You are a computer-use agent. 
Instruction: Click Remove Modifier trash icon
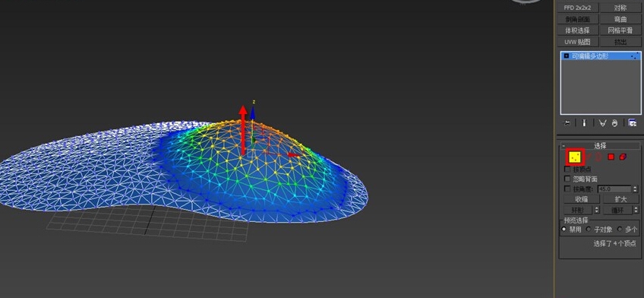click(615, 122)
